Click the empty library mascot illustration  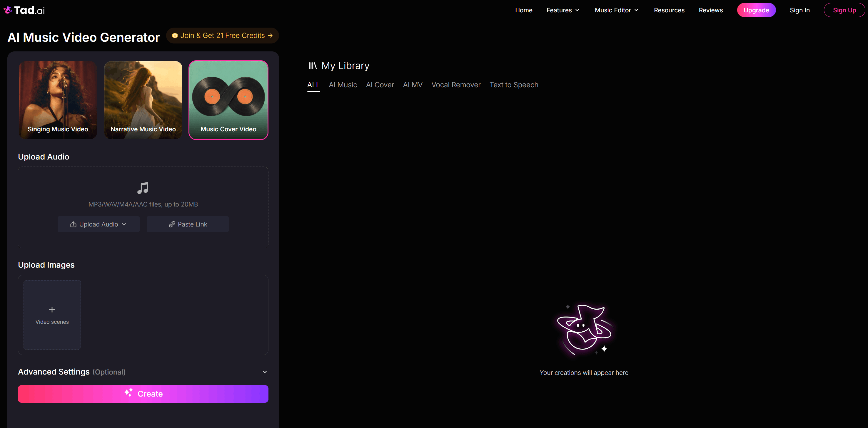(x=584, y=330)
